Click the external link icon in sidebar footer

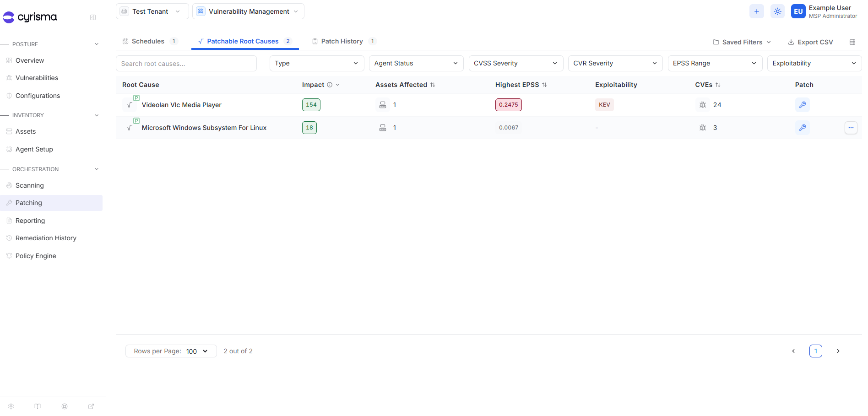point(91,406)
